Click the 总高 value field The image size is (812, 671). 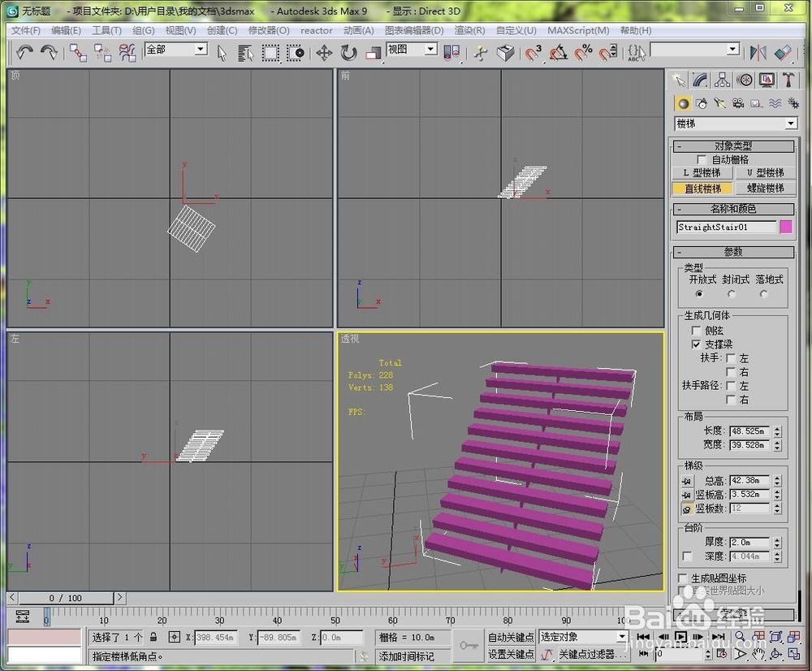tap(750, 480)
